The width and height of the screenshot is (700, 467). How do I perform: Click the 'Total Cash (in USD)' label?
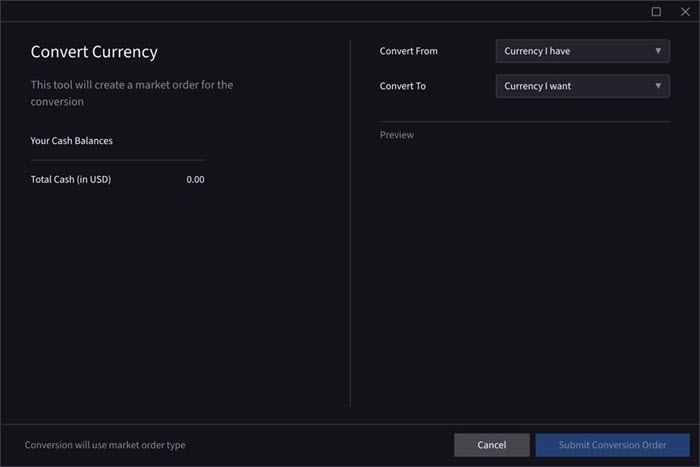[x=80, y=180]
